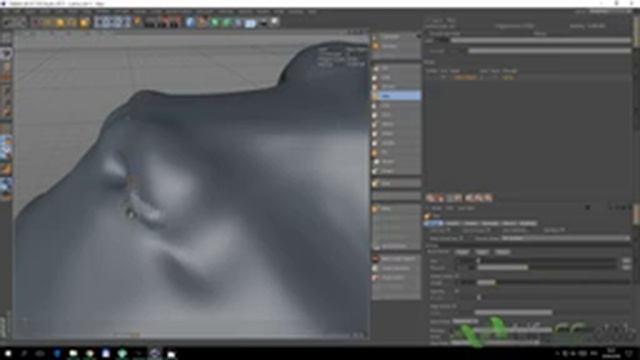The height and width of the screenshot is (360, 640).
Task: Toggle the Y-axis lock icon
Action: [x=112, y=22]
